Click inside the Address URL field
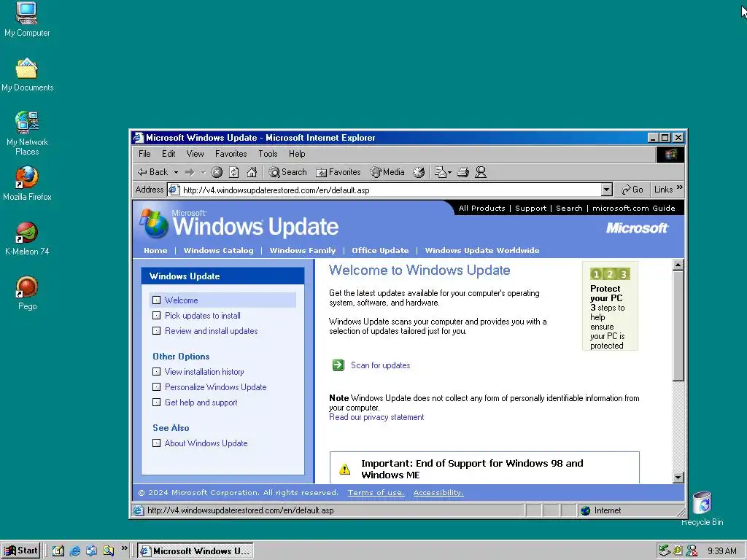Screen dimensions: 747x560 pos(385,190)
